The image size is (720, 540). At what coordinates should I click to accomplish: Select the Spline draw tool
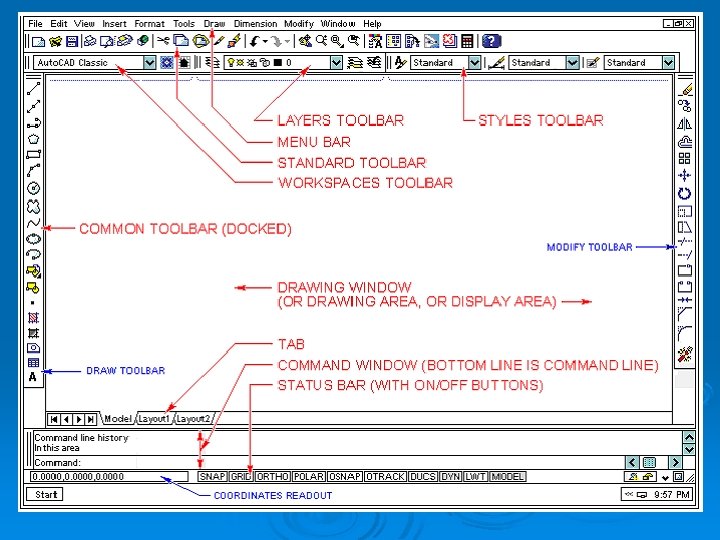(x=34, y=224)
